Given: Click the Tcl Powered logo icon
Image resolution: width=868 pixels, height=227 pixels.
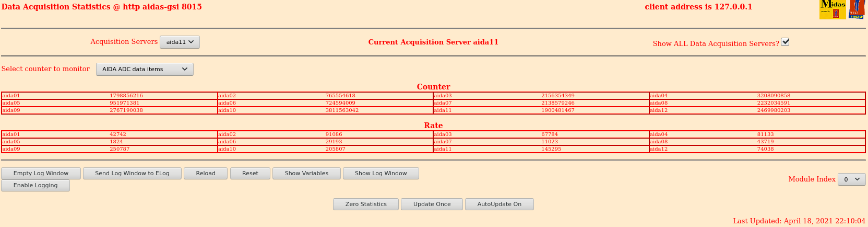Looking at the screenshot, I should point(857,9).
